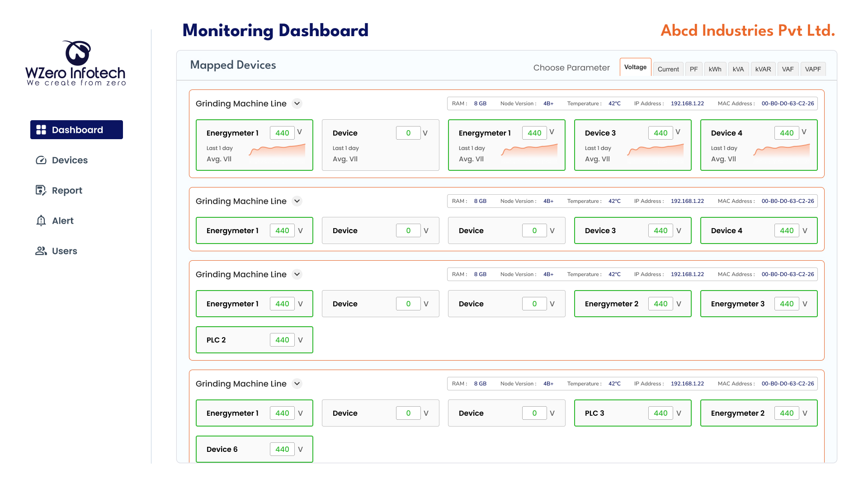
Task: Click the Device 4 sparkline chart
Action: (x=782, y=150)
